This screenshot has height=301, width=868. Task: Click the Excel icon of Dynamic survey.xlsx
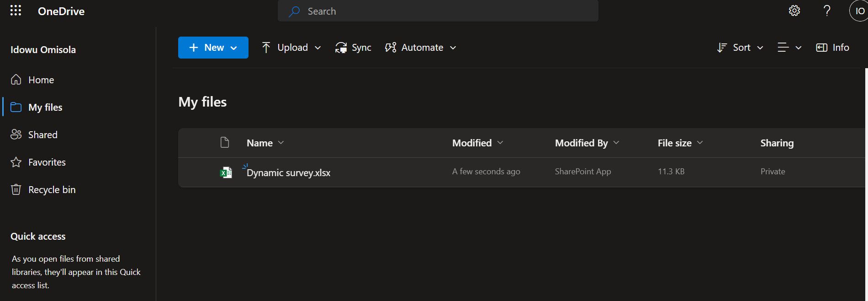pos(226,172)
